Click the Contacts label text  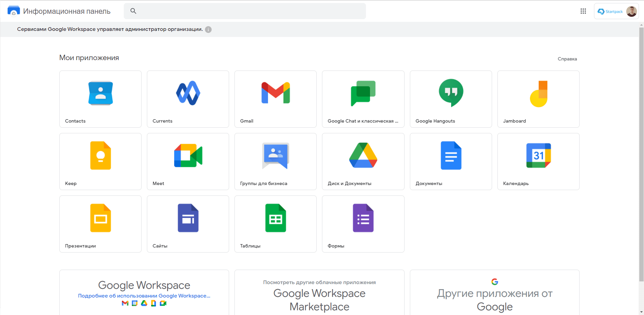pos(75,121)
